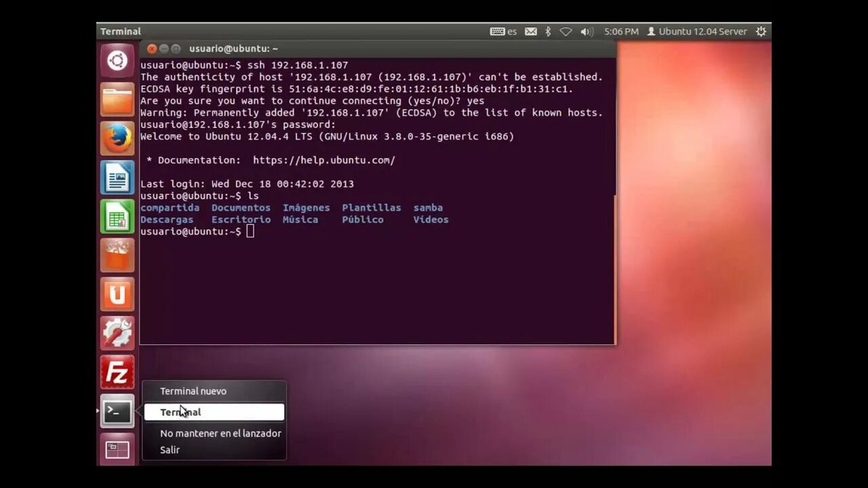Open the 5:06 PM clock menu
Viewport: 868px width, 488px height.
[x=622, y=31]
